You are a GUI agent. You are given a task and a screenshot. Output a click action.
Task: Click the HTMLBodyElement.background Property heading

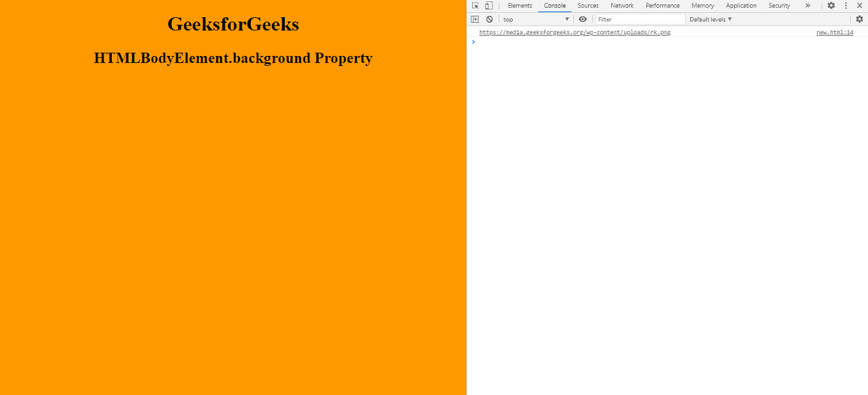(x=233, y=58)
